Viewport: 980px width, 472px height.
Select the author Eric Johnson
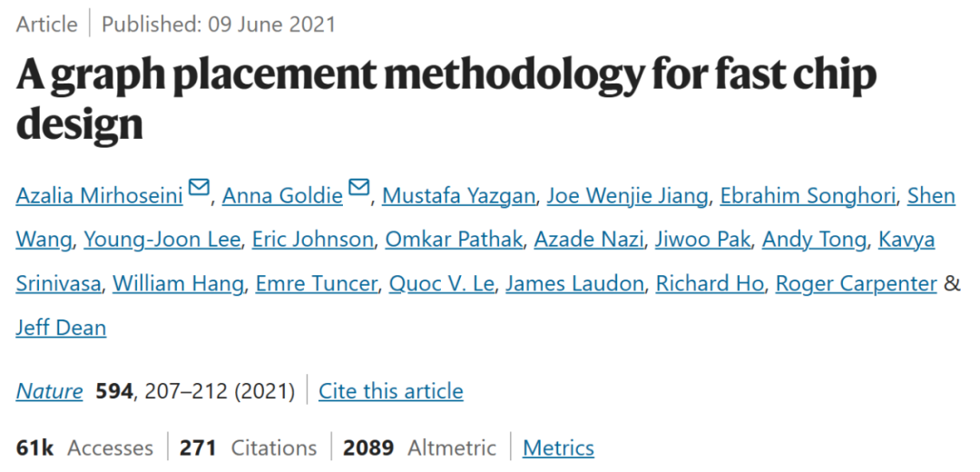tap(312, 240)
